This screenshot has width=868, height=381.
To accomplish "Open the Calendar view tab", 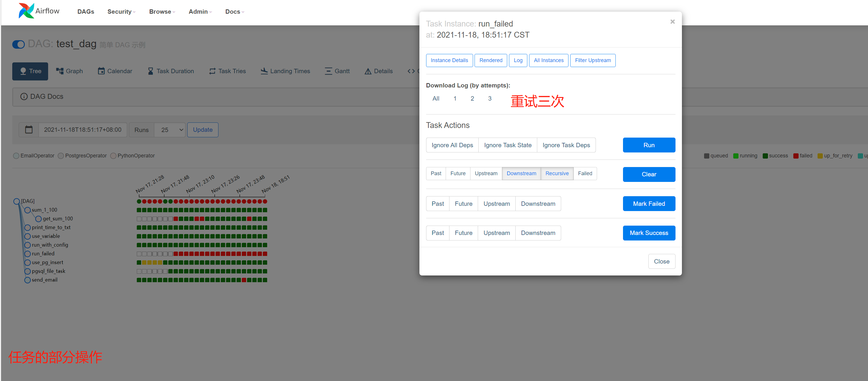I will point(115,71).
